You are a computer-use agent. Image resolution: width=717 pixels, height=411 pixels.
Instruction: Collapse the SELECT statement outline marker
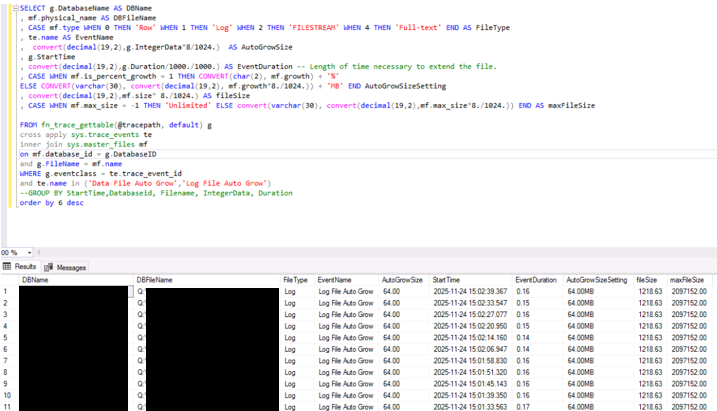pos(14,7)
